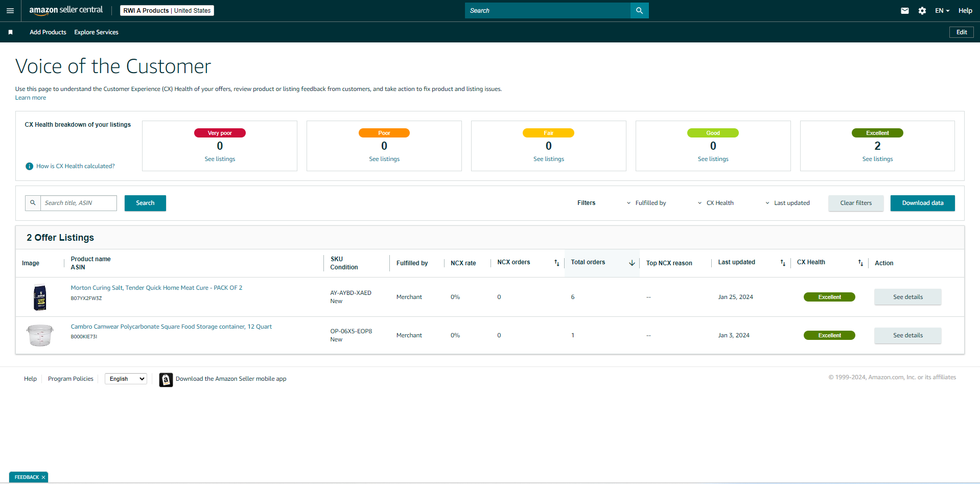The image size is (980, 484).
Task: Click the yellow Fair badge
Action: (x=549, y=133)
